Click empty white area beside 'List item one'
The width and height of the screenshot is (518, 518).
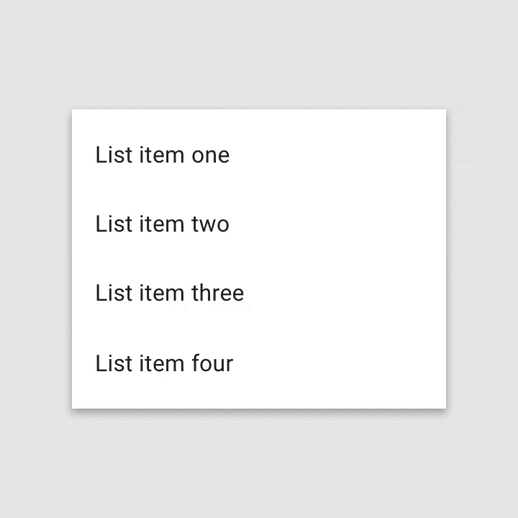[x=337, y=155]
